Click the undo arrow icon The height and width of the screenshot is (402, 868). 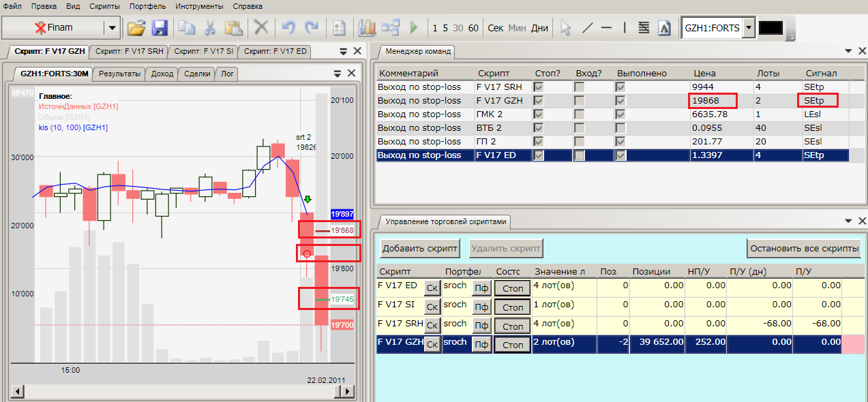point(288,28)
